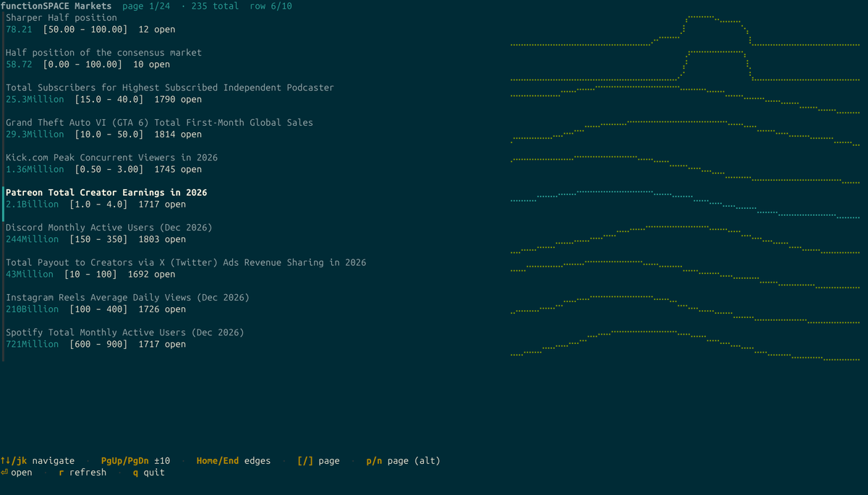The height and width of the screenshot is (495, 868).
Task: Click the 1692 open count
Action: pyautogui.click(x=151, y=274)
